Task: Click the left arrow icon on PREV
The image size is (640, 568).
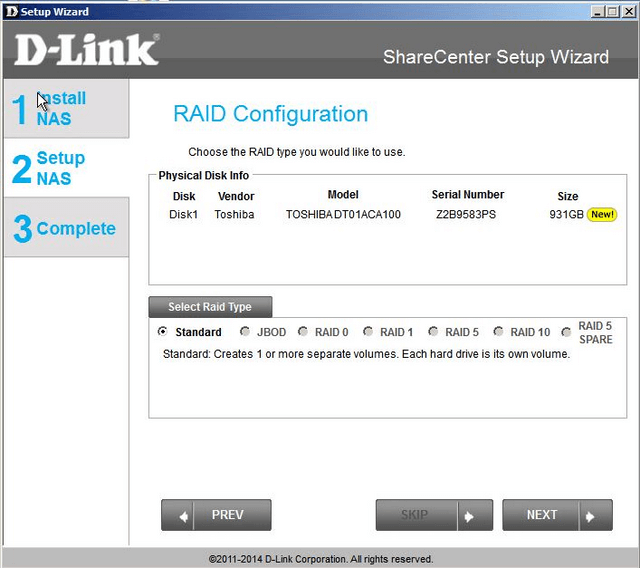Action: click(x=184, y=517)
